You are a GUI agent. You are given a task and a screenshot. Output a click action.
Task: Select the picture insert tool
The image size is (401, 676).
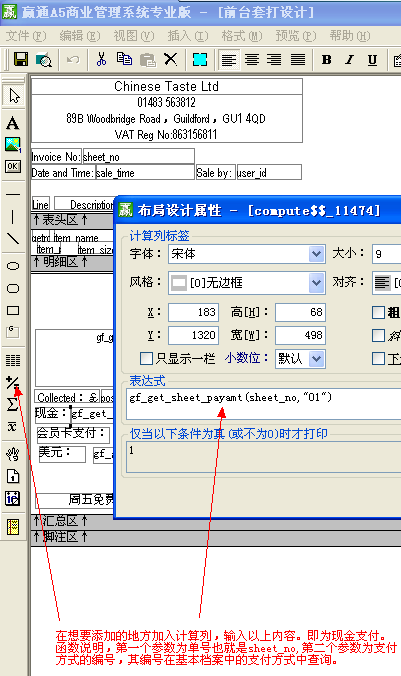pos(13,144)
